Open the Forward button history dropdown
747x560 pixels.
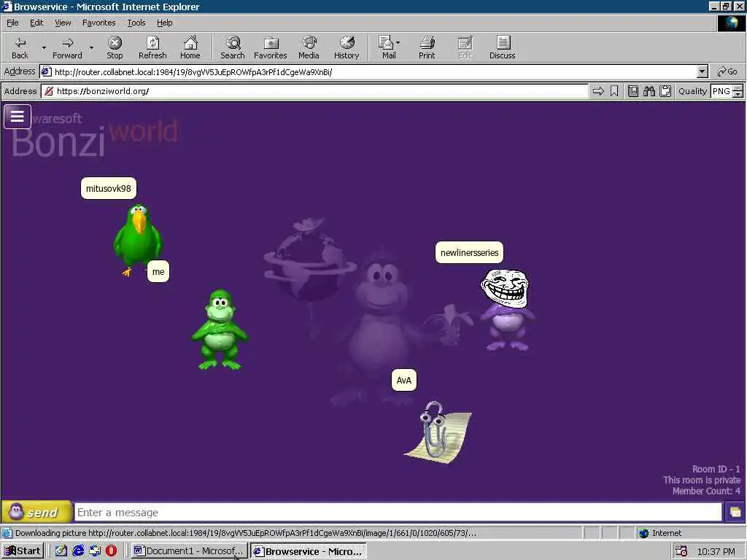click(91, 47)
